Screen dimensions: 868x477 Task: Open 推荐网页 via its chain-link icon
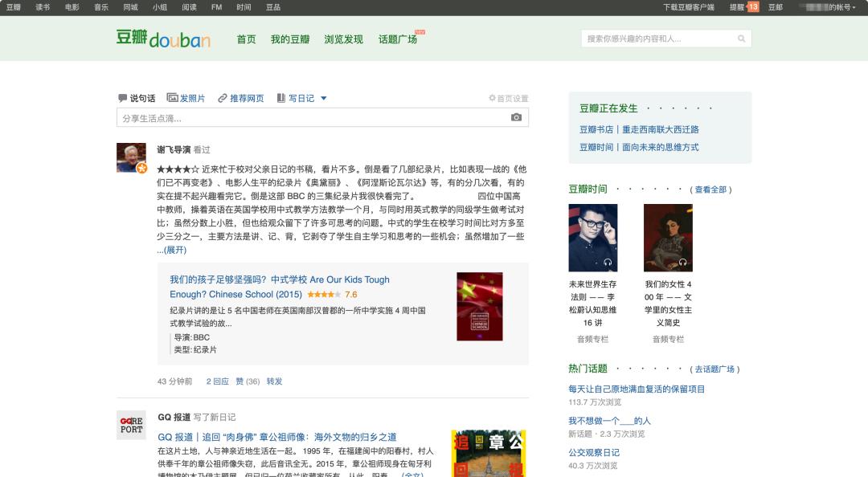pyautogui.click(x=224, y=97)
